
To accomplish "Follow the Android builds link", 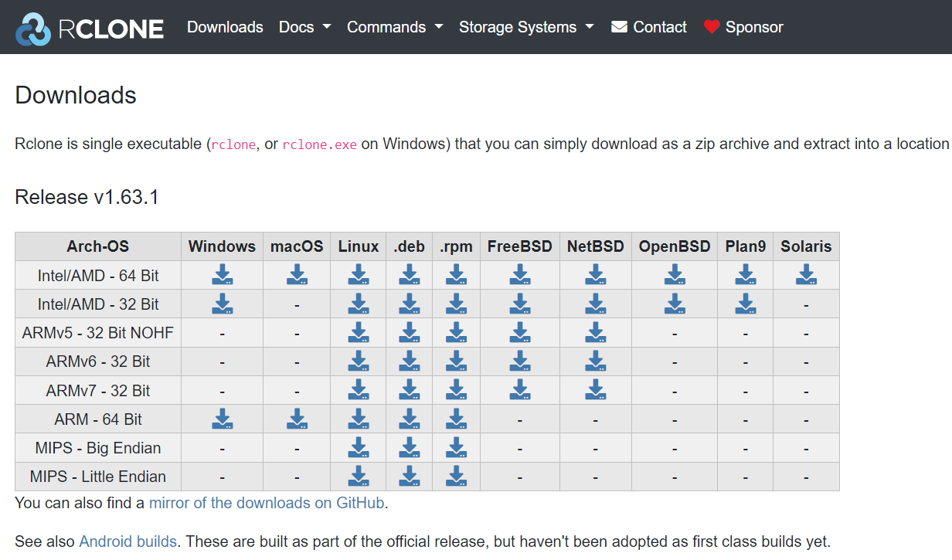I will tap(127, 541).
